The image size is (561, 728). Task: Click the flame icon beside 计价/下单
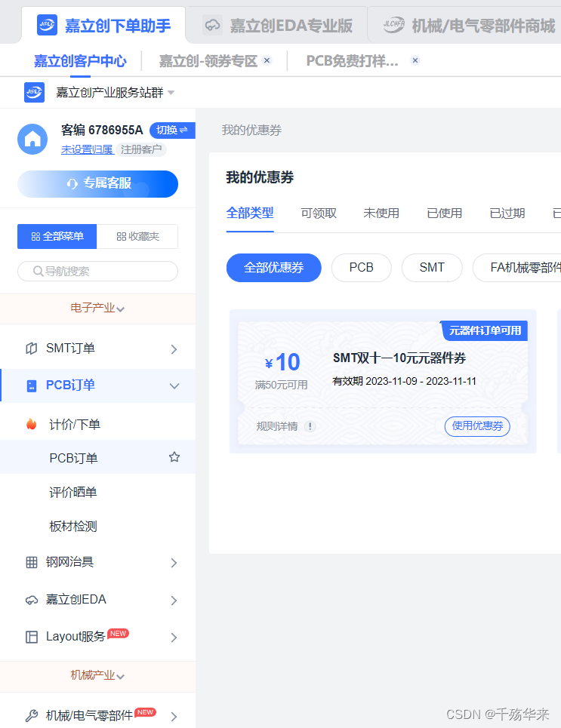point(31,424)
